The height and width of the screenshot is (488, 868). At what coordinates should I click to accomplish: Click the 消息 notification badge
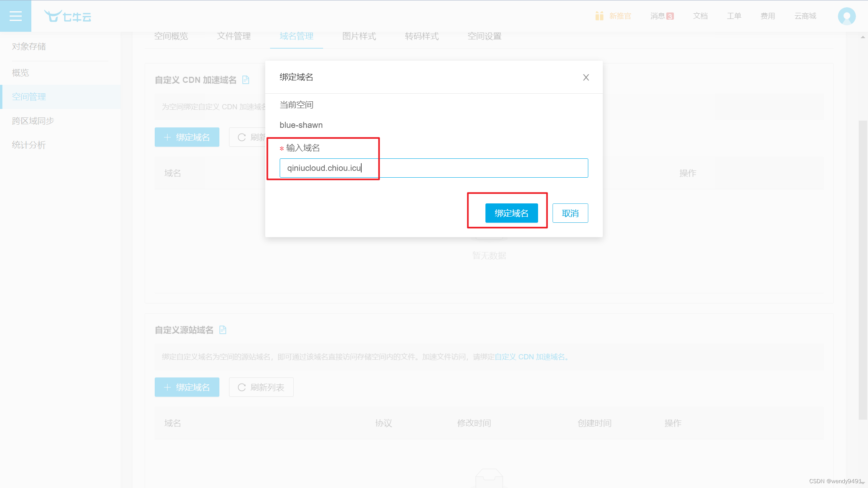(x=669, y=16)
